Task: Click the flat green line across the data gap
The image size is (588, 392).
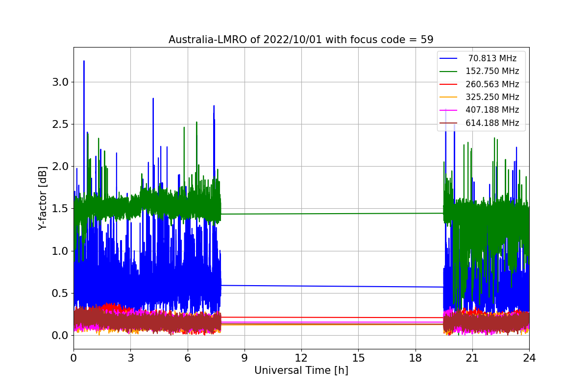Action: click(332, 214)
